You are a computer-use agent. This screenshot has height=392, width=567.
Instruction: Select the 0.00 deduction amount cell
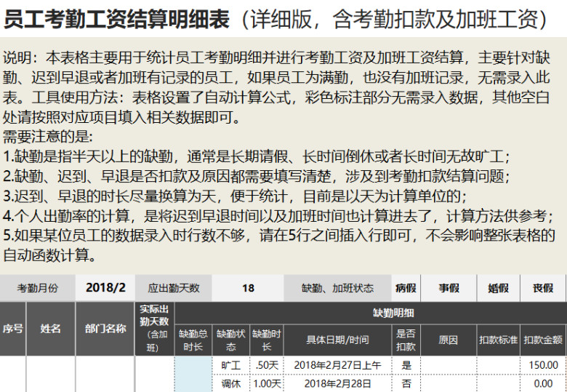click(543, 383)
